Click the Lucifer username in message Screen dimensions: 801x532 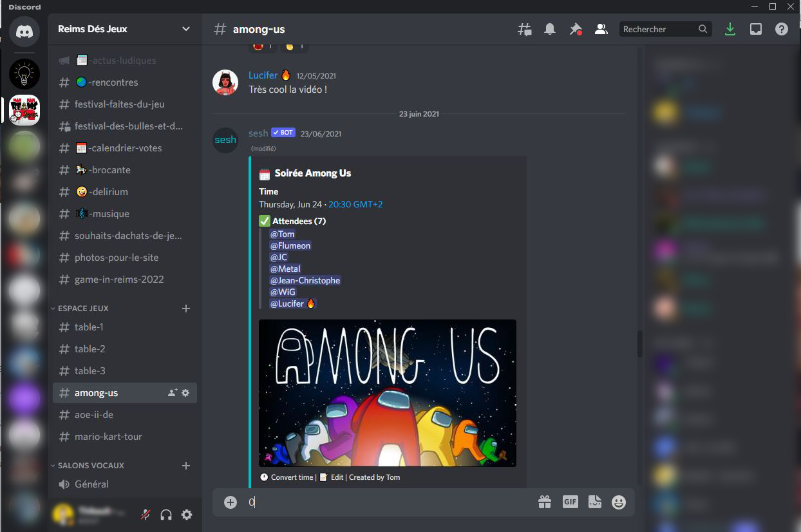click(263, 75)
